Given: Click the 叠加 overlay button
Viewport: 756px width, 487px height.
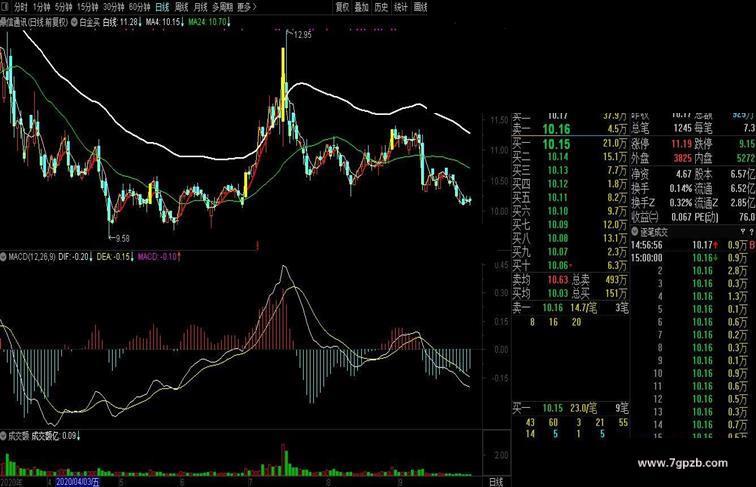Looking at the screenshot, I should click(x=362, y=7).
